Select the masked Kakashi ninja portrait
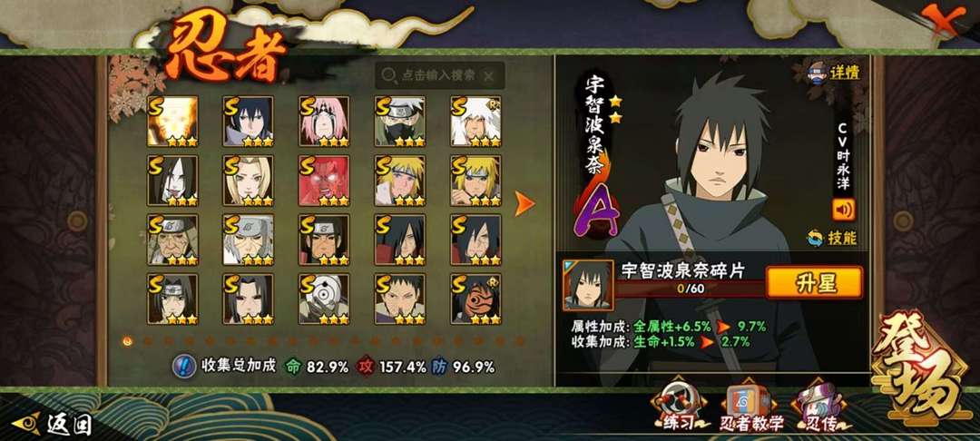Viewport: 980px width, 441px height. [x=400, y=122]
